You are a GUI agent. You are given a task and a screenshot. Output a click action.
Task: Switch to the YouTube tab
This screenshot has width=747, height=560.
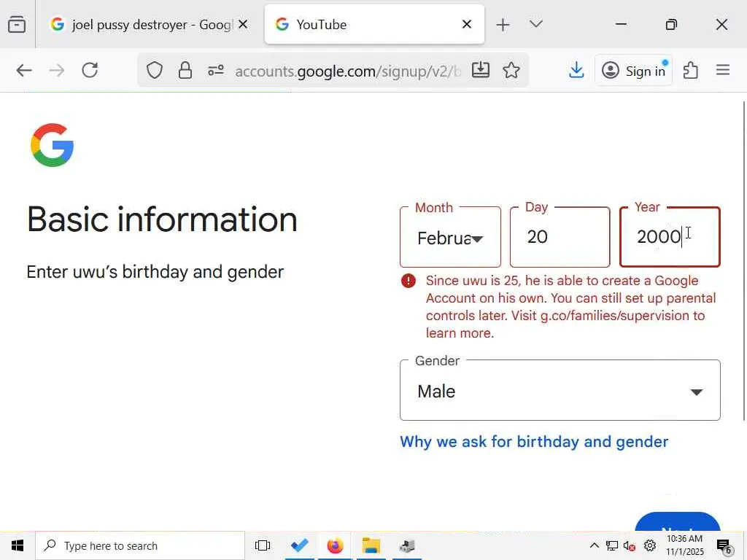tap(374, 24)
